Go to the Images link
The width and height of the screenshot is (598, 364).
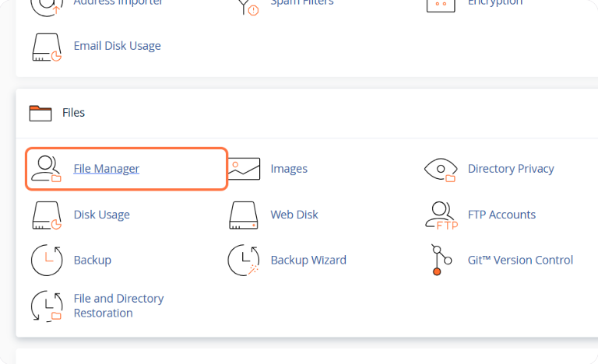[x=289, y=169]
